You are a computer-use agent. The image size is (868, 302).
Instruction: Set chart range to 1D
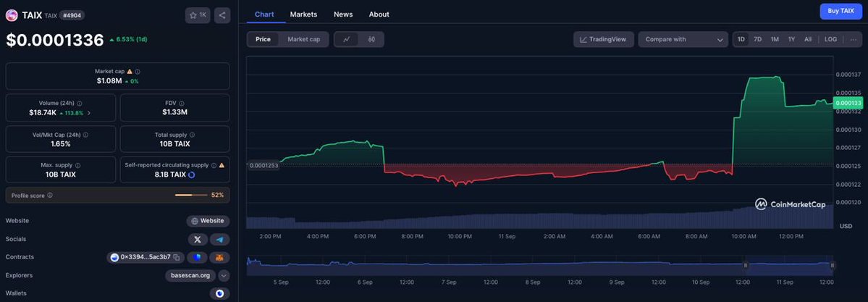click(741, 39)
